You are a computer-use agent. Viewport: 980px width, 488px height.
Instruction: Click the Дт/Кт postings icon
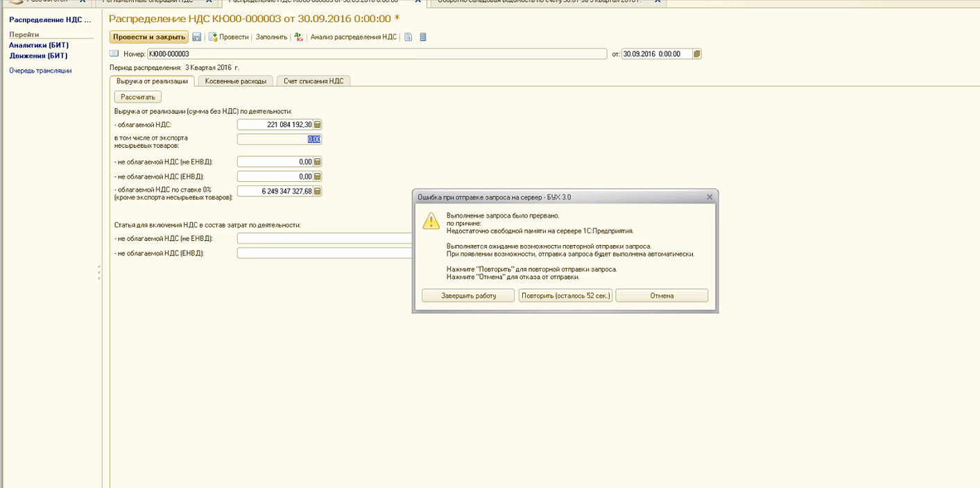click(x=298, y=37)
